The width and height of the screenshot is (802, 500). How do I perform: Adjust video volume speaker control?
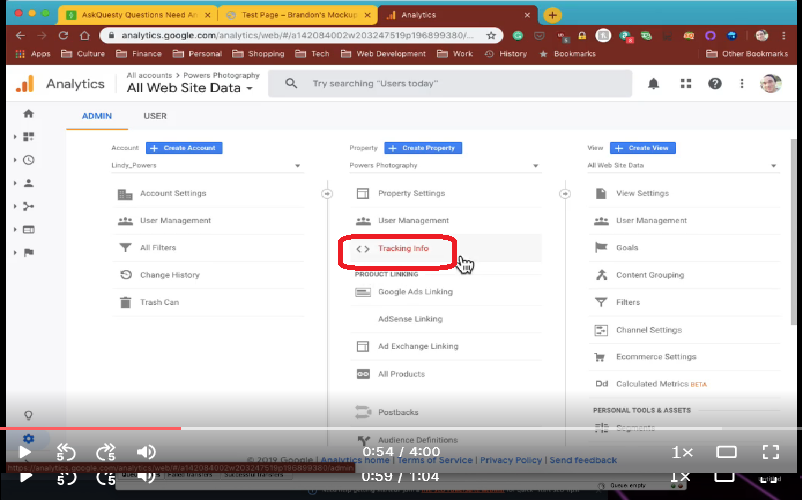(146, 452)
